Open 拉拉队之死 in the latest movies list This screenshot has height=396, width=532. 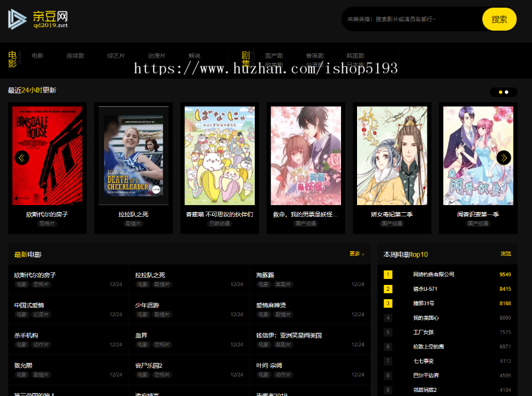click(x=150, y=275)
